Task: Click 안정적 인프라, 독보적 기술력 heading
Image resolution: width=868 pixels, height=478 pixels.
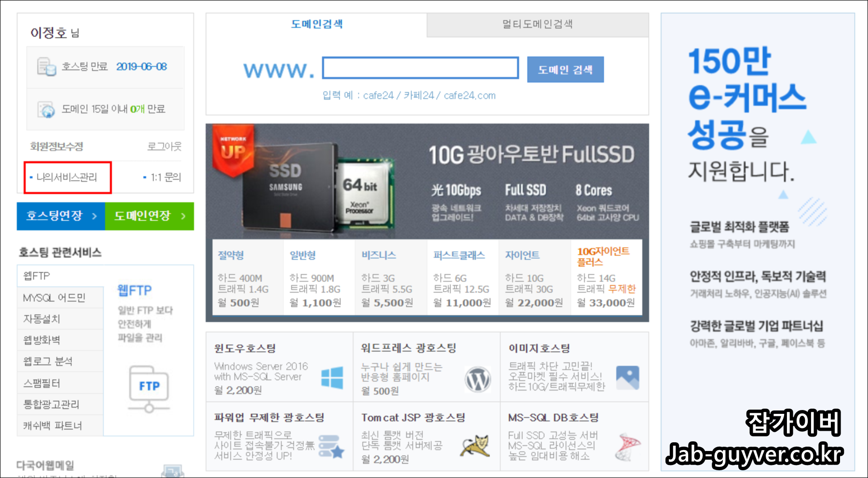Action: coord(758,276)
